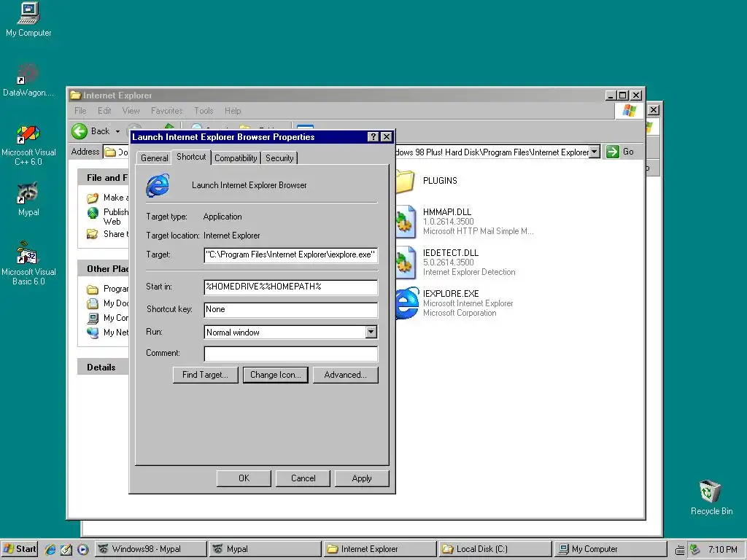This screenshot has width=747, height=560.
Task: Click the Publish Web globe icon
Action: point(93,213)
